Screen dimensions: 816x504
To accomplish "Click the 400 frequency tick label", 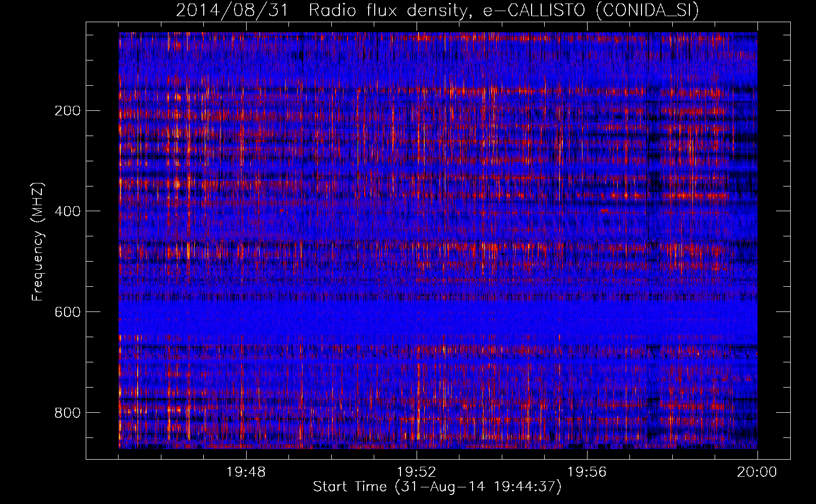I will click(67, 211).
